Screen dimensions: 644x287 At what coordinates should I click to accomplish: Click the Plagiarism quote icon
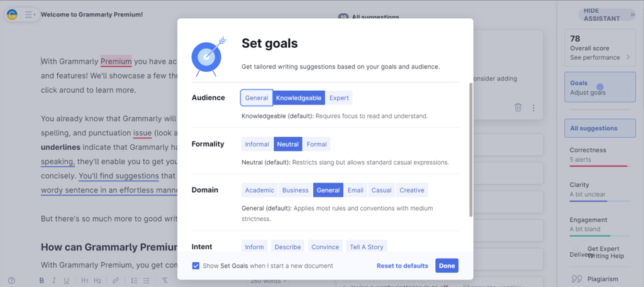pos(577,279)
